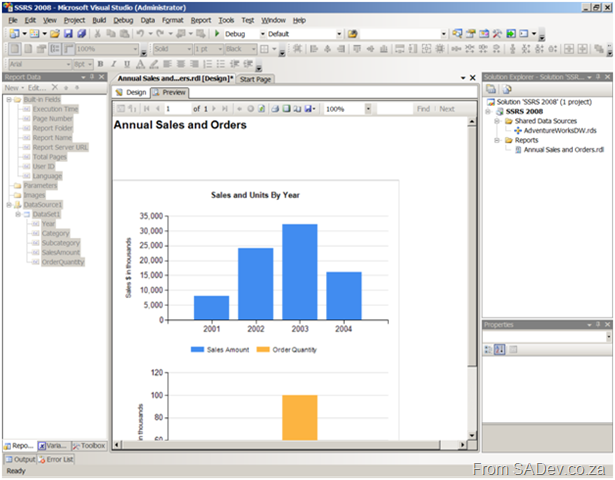Viewport: 615px width, 480px height.
Task: Go to the next report page arrow
Action: 214,109
